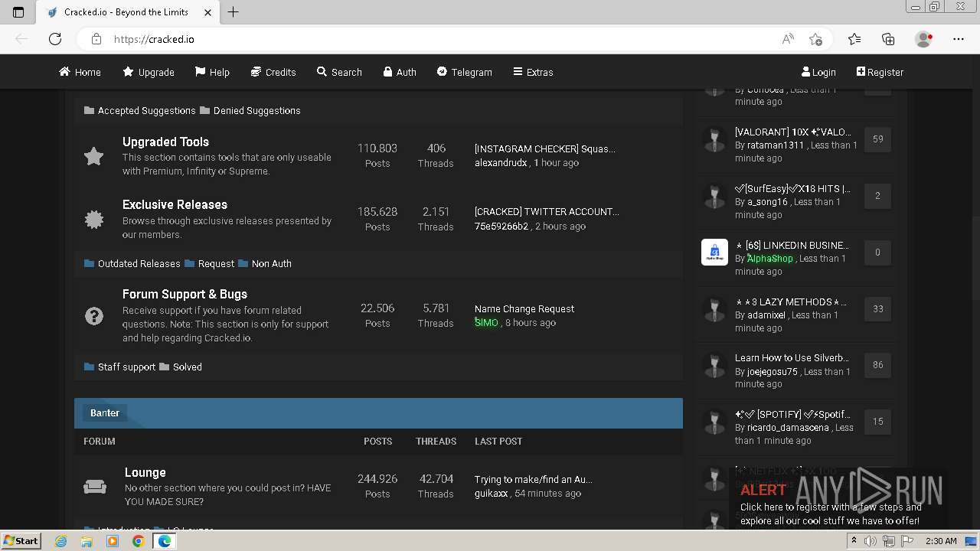
Task: Click the badge icon beside Exclusive Releases
Action: coord(93,220)
